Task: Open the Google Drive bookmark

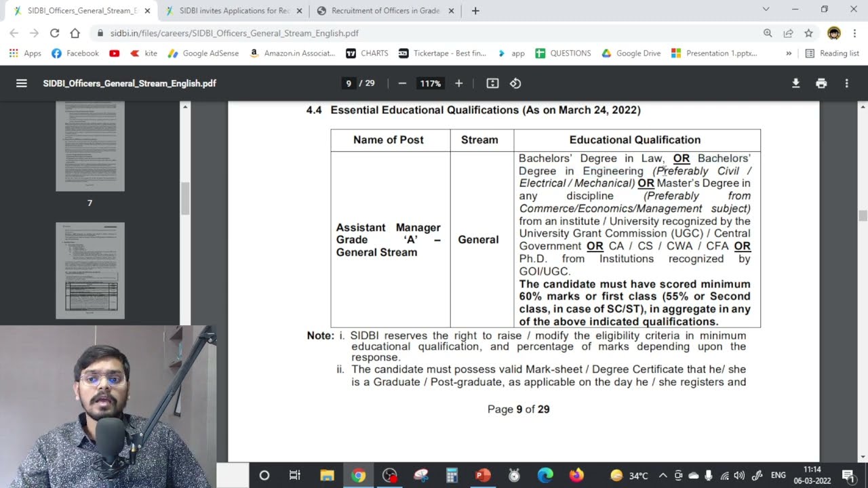Action: (x=631, y=53)
